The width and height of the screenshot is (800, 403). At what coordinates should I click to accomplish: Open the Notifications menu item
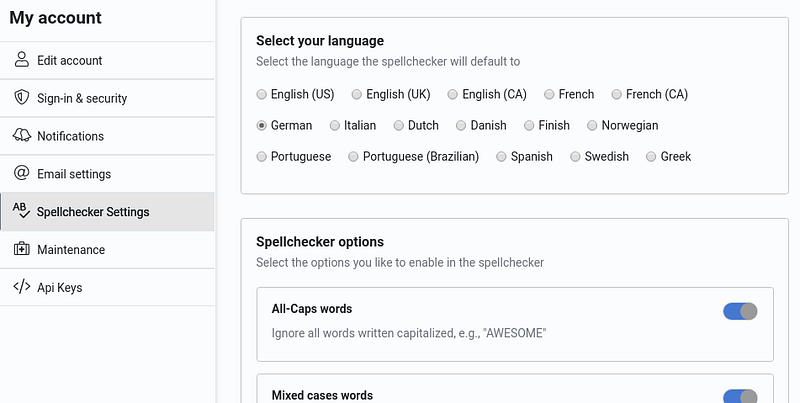click(107, 136)
